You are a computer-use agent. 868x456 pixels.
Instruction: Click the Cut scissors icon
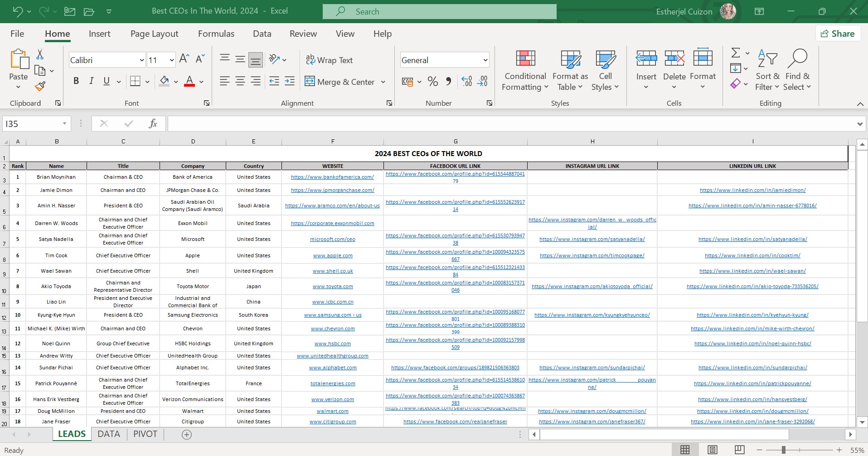[40, 55]
